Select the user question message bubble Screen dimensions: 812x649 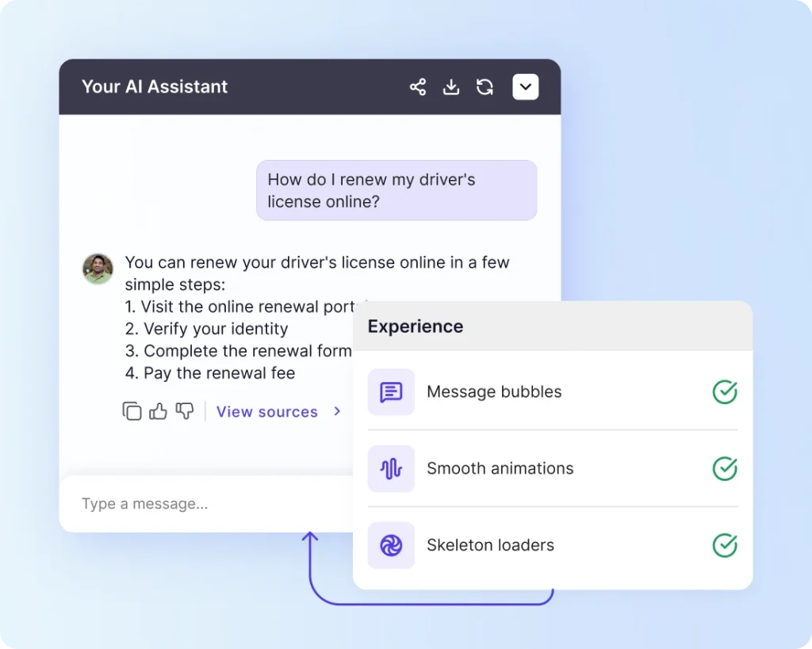(x=396, y=190)
